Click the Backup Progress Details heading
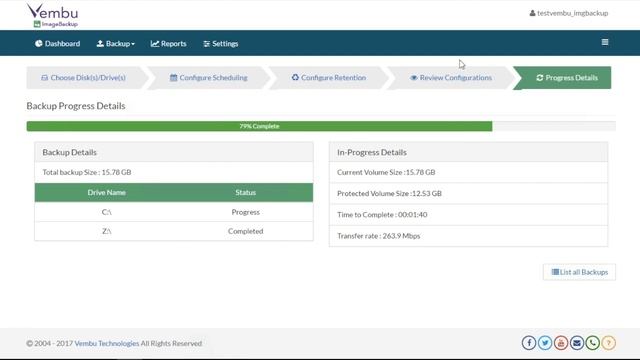The width and height of the screenshot is (640, 360). point(76,106)
